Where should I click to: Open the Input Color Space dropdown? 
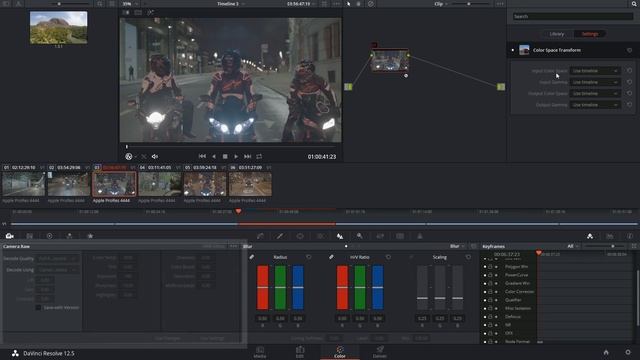(x=595, y=71)
